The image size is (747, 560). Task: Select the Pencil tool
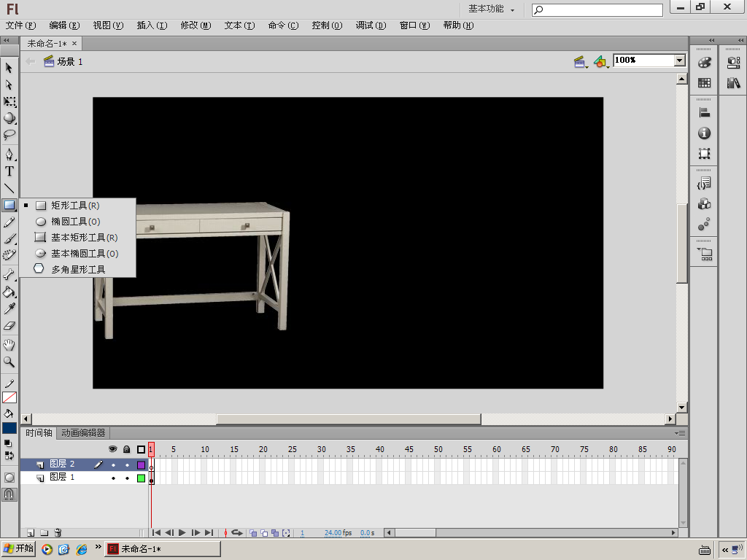click(9, 222)
